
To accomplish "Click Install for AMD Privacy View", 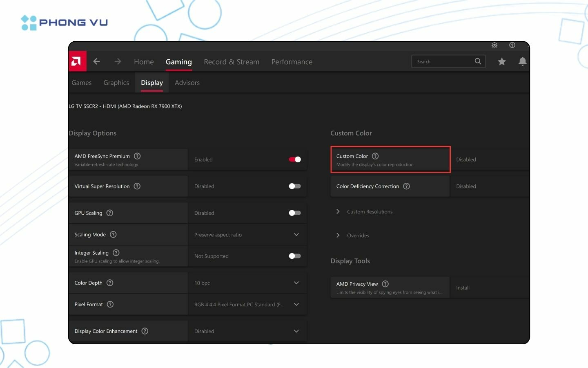I will click(463, 287).
